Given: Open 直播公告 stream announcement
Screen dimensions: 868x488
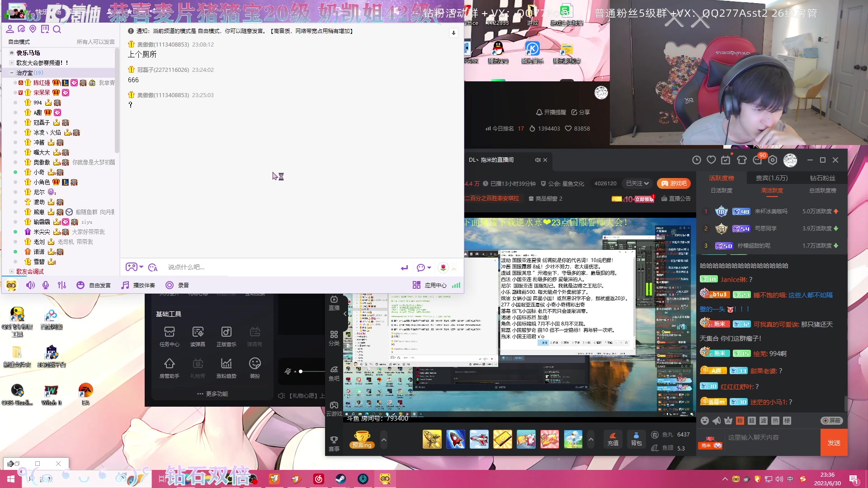Looking at the screenshot, I should tap(676, 198).
